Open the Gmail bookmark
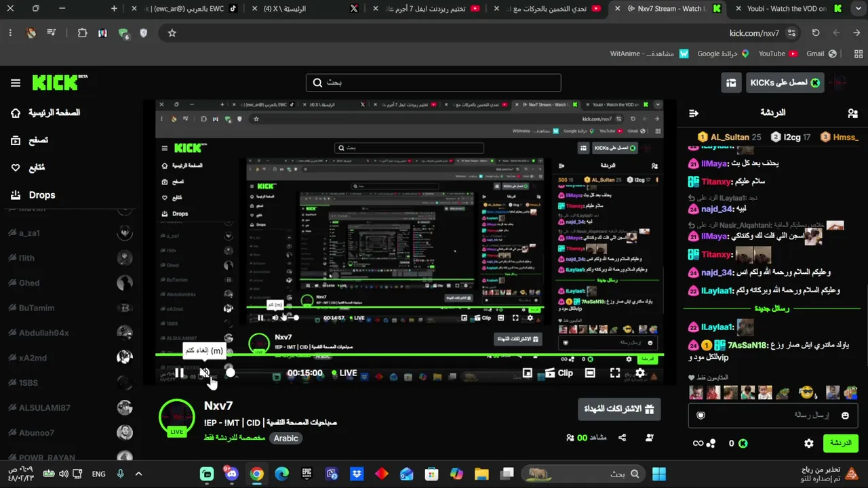This screenshot has width=868, height=488. (x=822, y=54)
